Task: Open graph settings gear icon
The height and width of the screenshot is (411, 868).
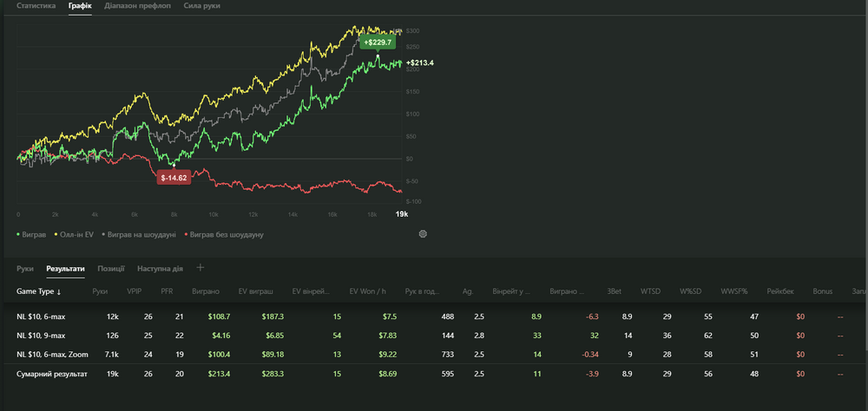Action: [423, 234]
